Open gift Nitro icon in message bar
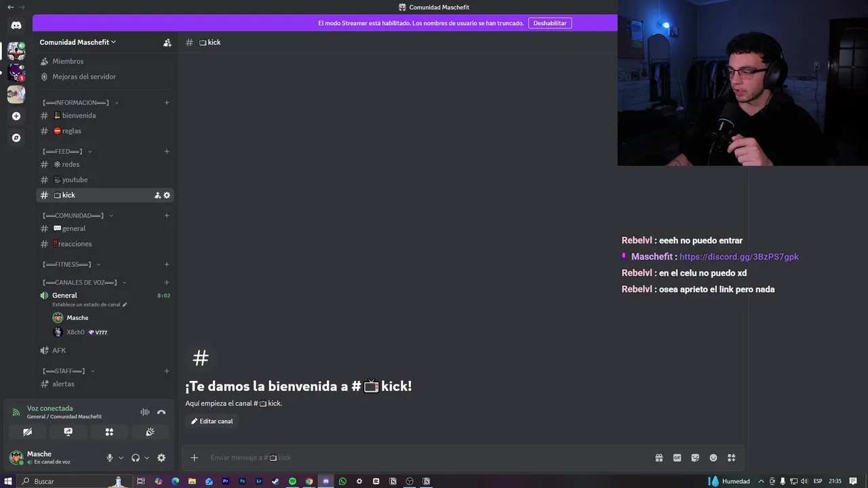868x488 pixels. 659,457
